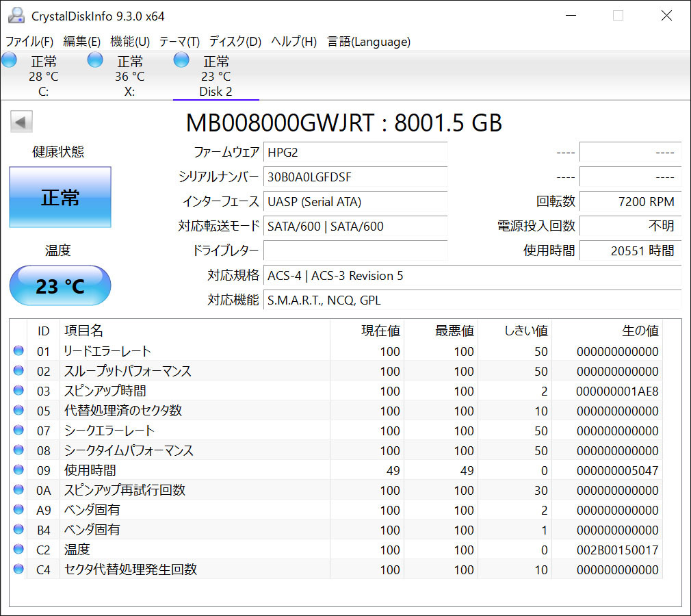Open the 機能(U) menu
This screenshot has height=616, width=691.
point(130,42)
